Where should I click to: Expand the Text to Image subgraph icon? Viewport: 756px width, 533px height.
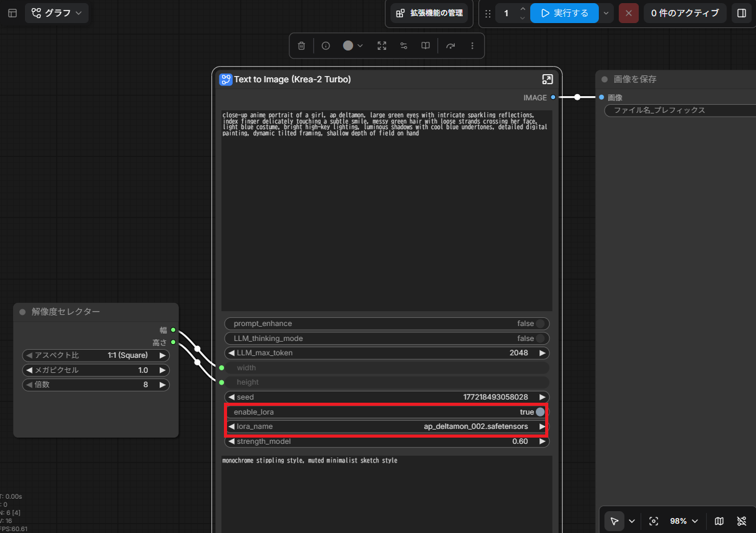(547, 79)
